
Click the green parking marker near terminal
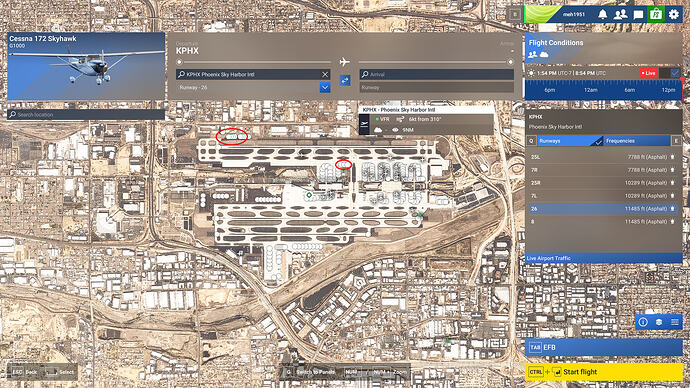(x=309, y=194)
